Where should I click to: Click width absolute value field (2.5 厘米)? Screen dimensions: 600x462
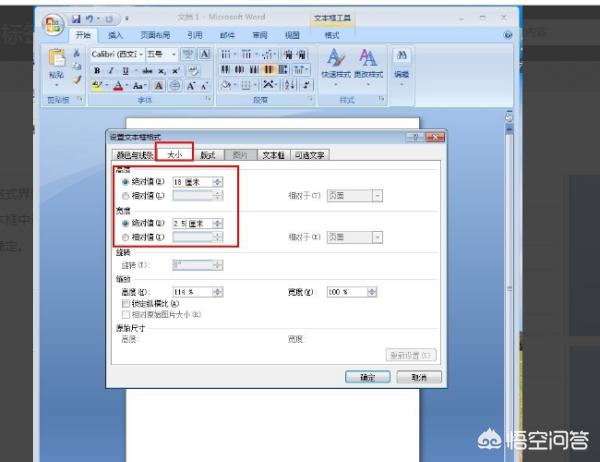coord(192,224)
